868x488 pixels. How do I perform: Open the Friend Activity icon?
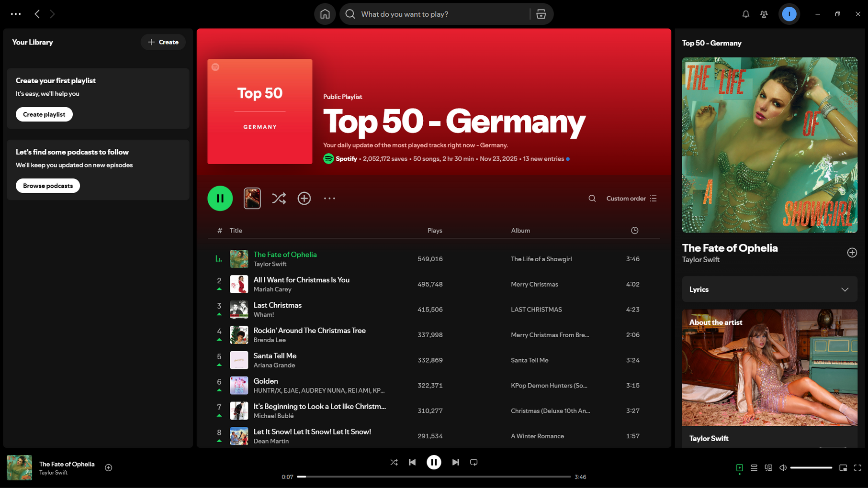[764, 14]
